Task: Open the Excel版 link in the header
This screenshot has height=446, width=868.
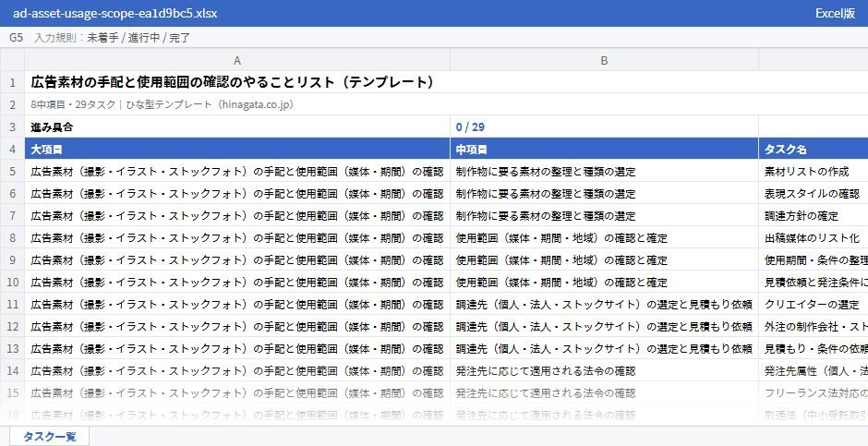Action: 836,13
